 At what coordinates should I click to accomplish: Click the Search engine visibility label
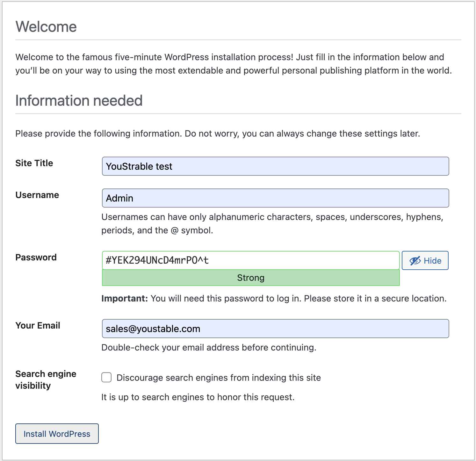(x=46, y=379)
